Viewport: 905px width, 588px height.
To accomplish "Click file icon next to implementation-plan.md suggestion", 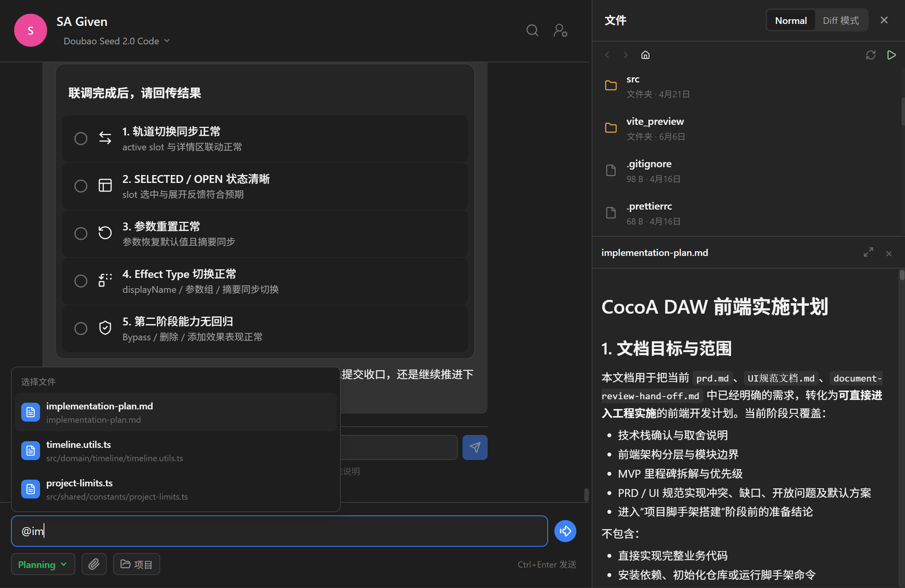I will pyautogui.click(x=31, y=412).
